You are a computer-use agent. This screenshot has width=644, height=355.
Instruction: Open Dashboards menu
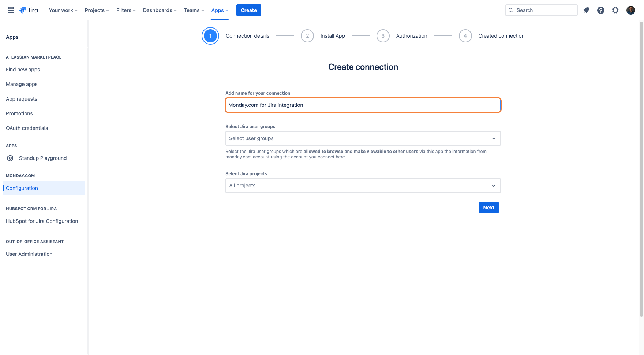[x=160, y=10]
